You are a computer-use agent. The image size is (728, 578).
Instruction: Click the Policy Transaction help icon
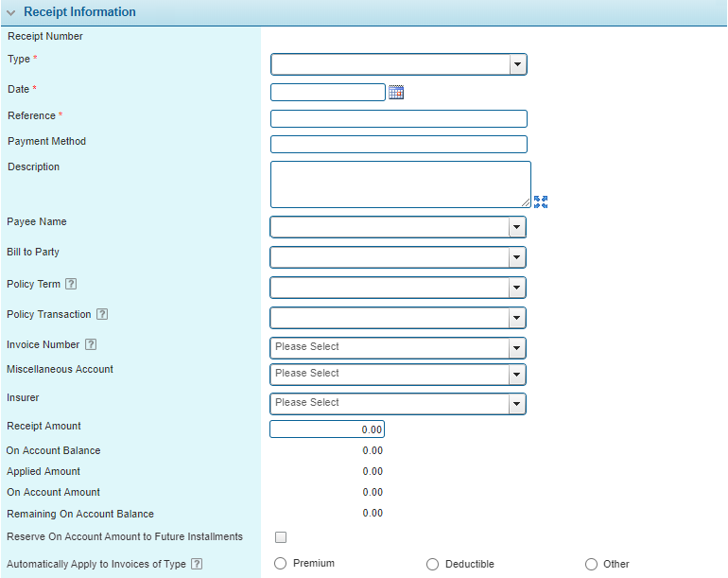pos(102,315)
